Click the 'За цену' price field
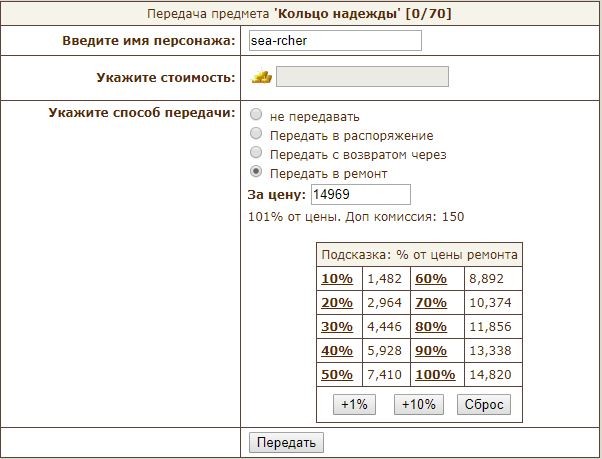 pyautogui.click(x=361, y=195)
